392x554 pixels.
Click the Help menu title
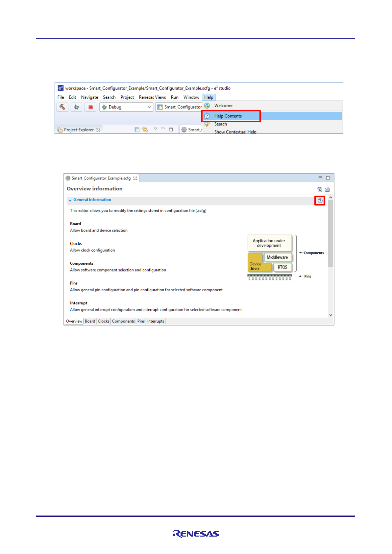[x=209, y=97]
